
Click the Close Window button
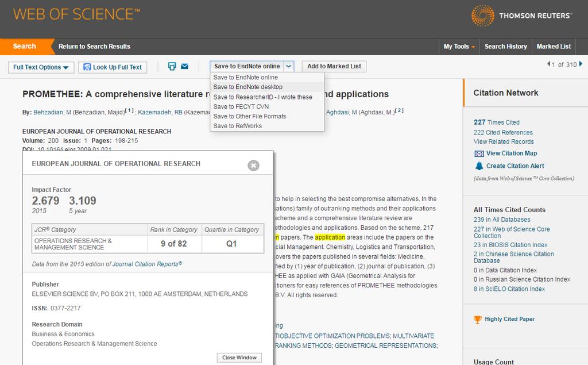pos(239,358)
